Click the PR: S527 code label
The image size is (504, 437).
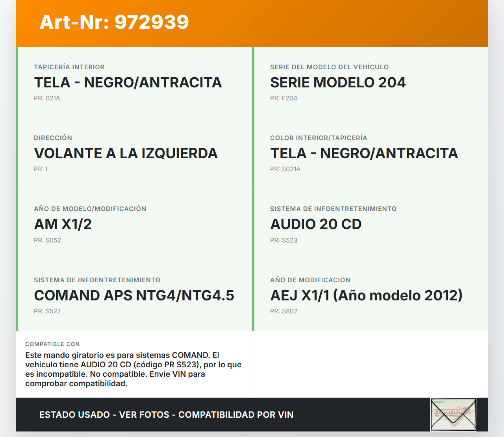coord(47,311)
